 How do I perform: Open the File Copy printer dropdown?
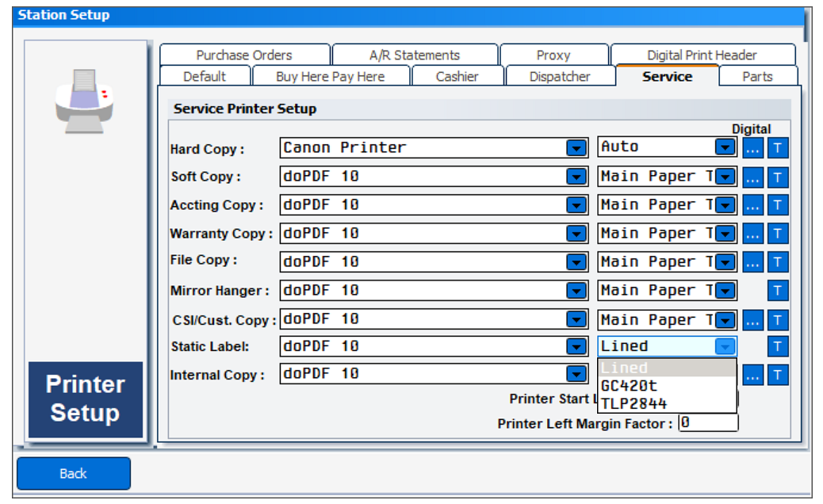tap(576, 262)
